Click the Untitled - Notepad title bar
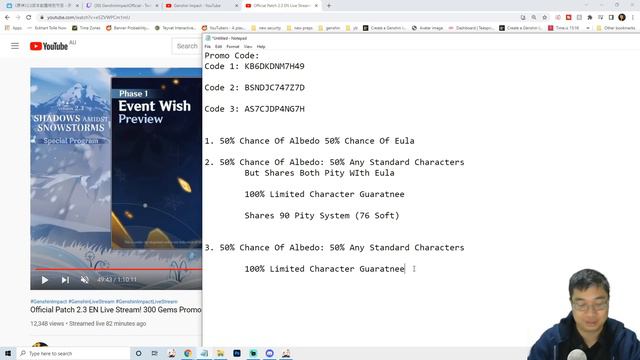 click(x=420, y=38)
